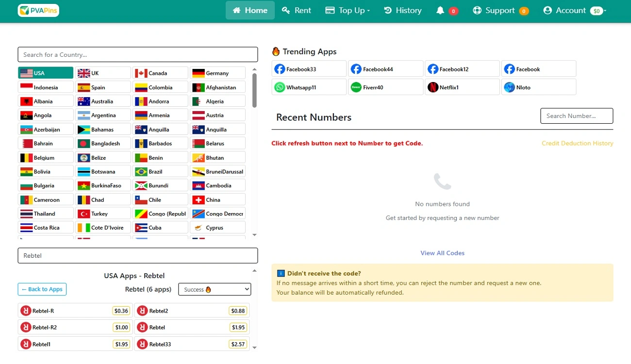Select Colombia from the country list

[160, 87]
